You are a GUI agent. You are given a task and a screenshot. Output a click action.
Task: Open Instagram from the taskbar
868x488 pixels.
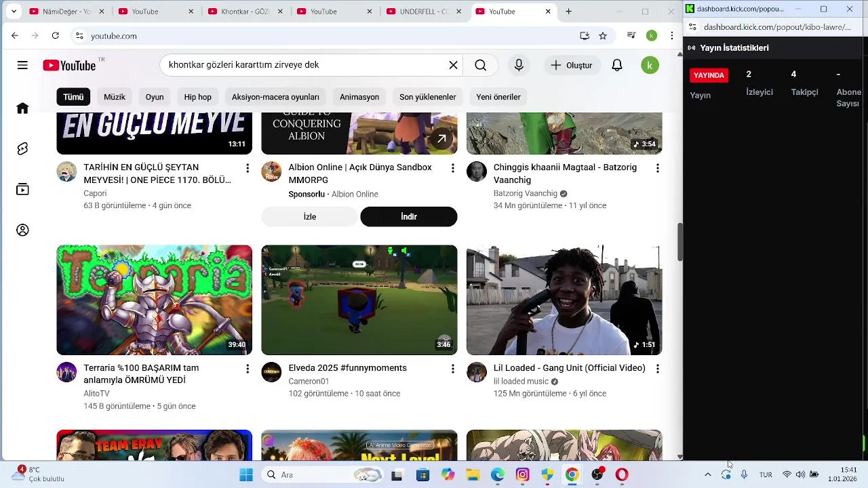coord(522,475)
